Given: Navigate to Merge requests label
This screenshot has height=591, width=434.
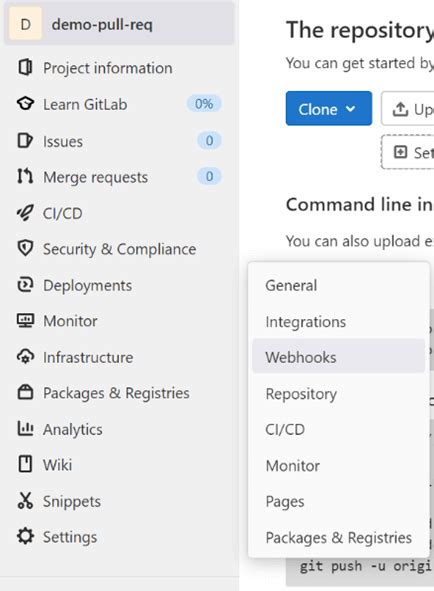Looking at the screenshot, I should [x=96, y=178].
